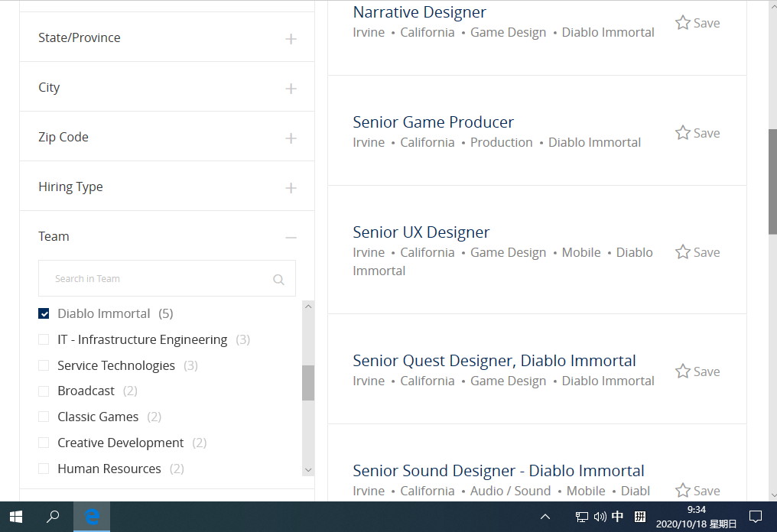Open network status tray icon
The height and width of the screenshot is (532, 777).
tap(582, 517)
